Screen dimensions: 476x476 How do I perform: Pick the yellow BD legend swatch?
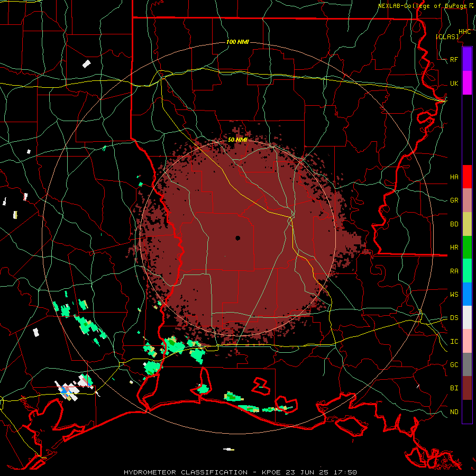467,224
